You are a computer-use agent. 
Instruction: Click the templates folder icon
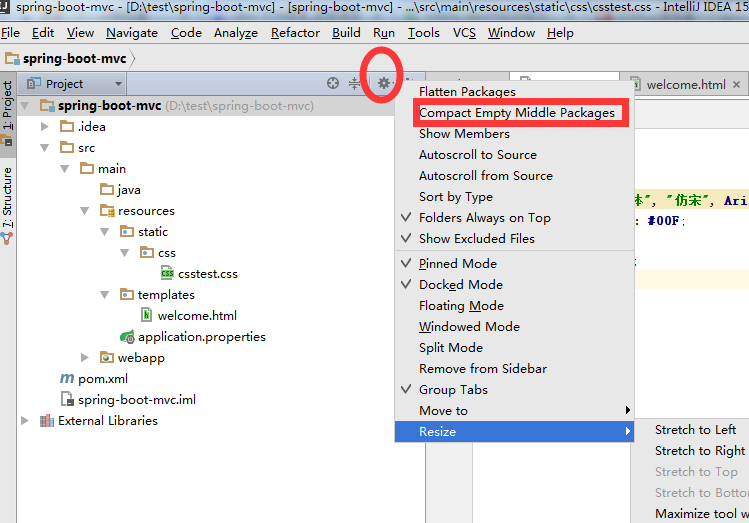127,294
